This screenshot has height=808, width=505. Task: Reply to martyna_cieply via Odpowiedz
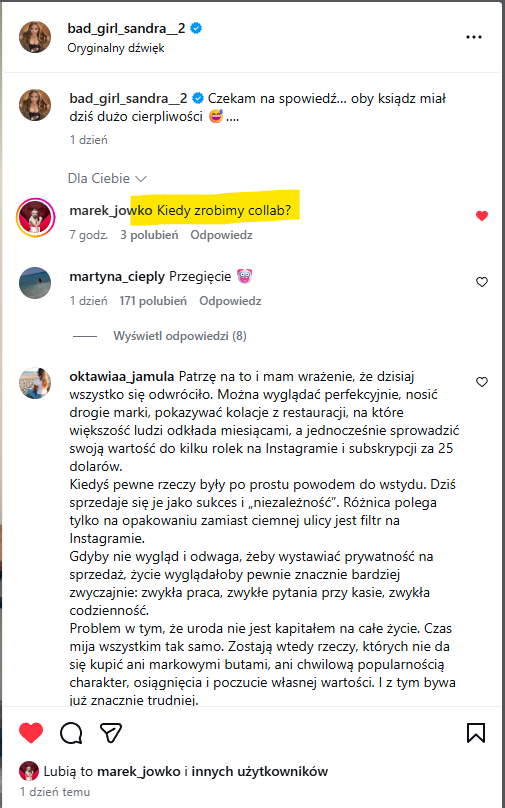click(x=230, y=300)
